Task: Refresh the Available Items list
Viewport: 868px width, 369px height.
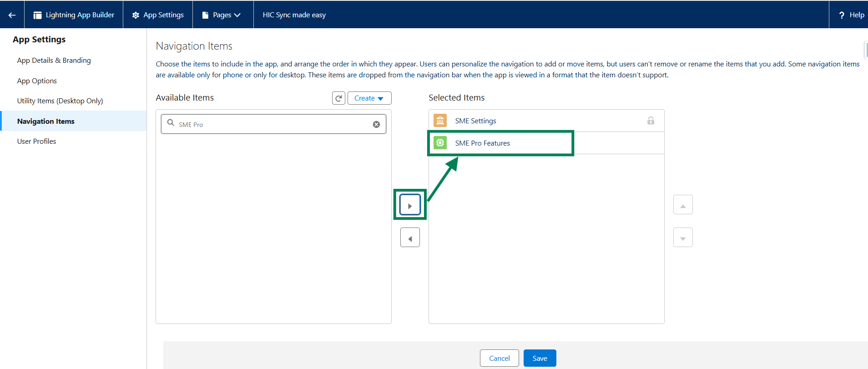Action: click(x=338, y=98)
